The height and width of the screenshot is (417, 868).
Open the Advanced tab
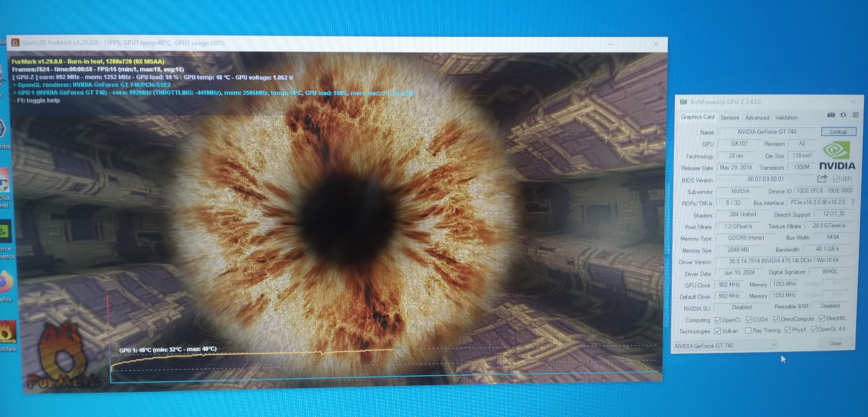click(757, 117)
